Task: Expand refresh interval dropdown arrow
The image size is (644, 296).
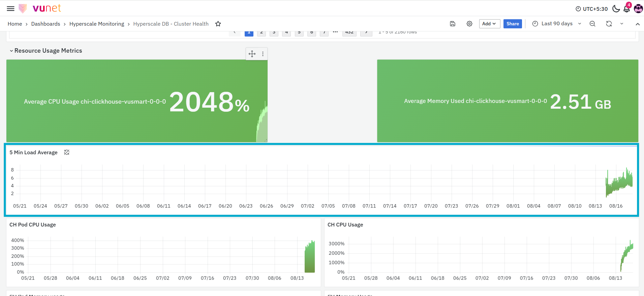Action: coord(622,24)
